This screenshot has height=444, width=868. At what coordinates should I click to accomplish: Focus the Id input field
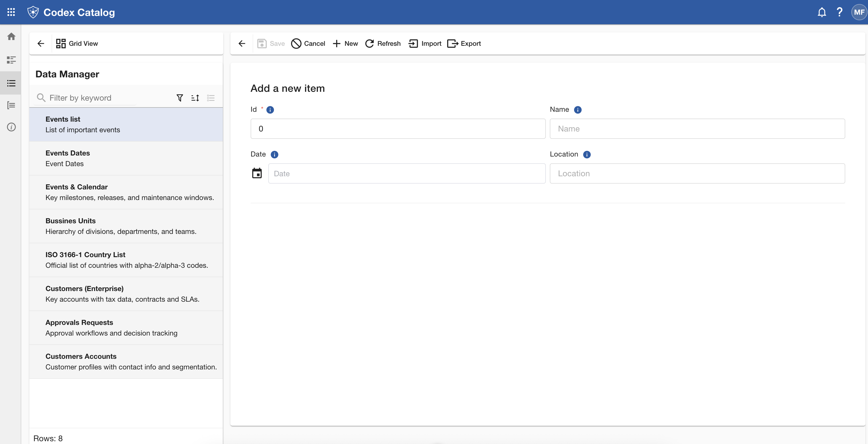tap(398, 129)
